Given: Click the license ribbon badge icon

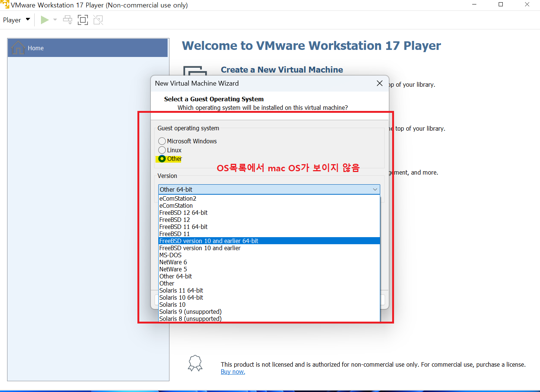Looking at the screenshot, I should (x=195, y=363).
